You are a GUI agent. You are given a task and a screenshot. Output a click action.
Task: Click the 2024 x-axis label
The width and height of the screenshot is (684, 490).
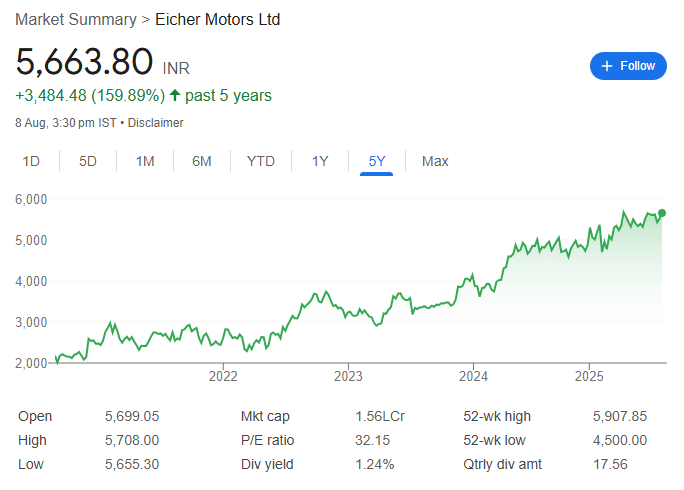tap(473, 376)
